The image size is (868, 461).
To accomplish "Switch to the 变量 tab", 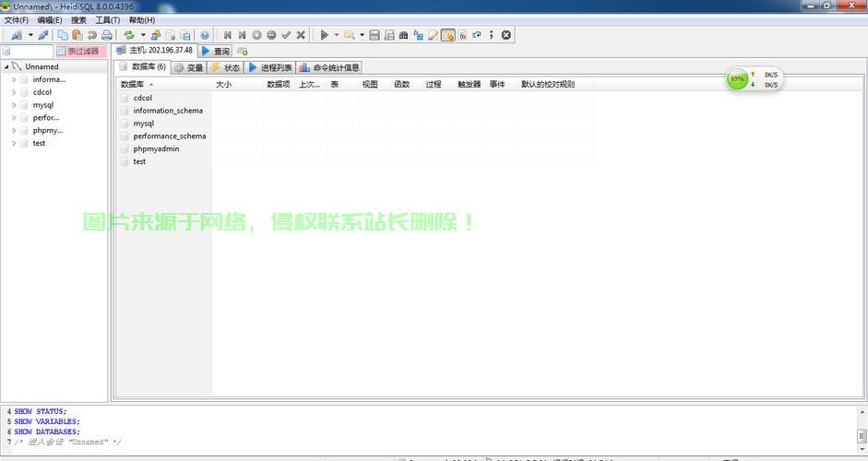I will pyautogui.click(x=188, y=67).
